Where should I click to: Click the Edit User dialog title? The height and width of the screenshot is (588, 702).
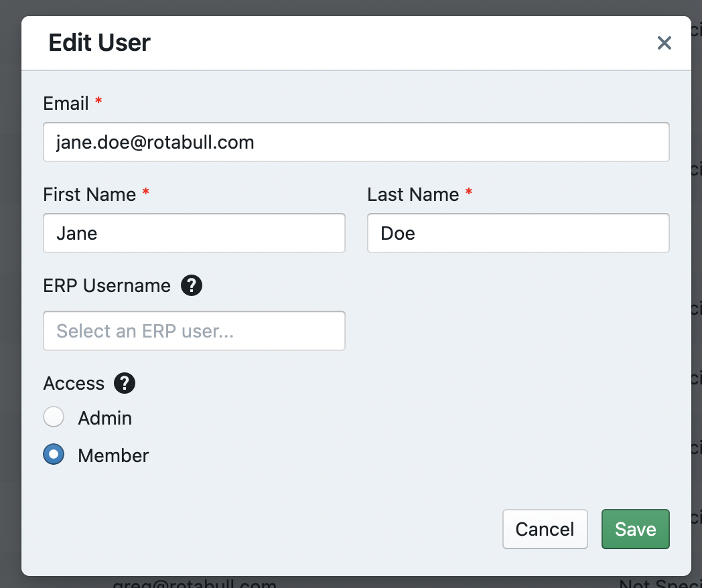coord(99,44)
